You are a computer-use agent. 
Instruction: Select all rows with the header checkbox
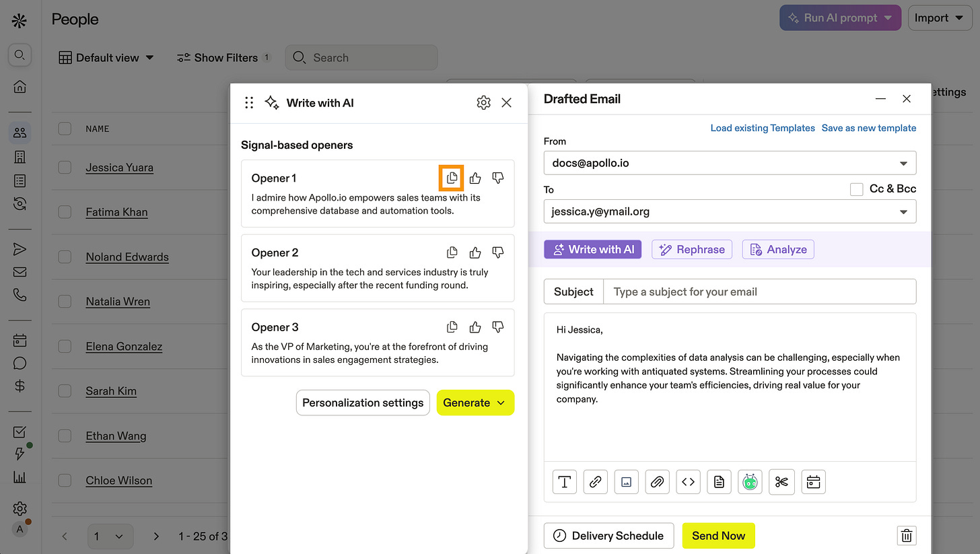[65, 128]
